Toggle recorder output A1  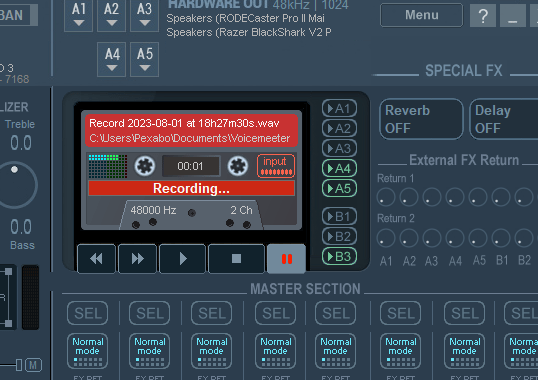(x=339, y=109)
